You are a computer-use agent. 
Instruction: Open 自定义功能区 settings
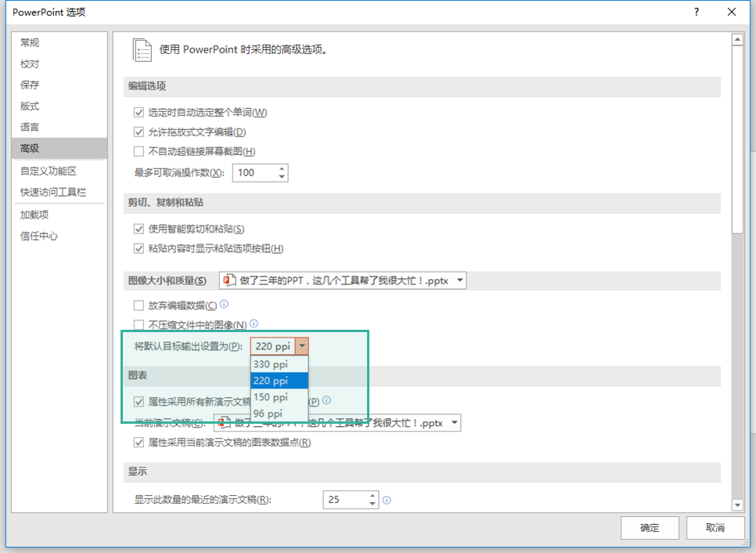pos(59,171)
